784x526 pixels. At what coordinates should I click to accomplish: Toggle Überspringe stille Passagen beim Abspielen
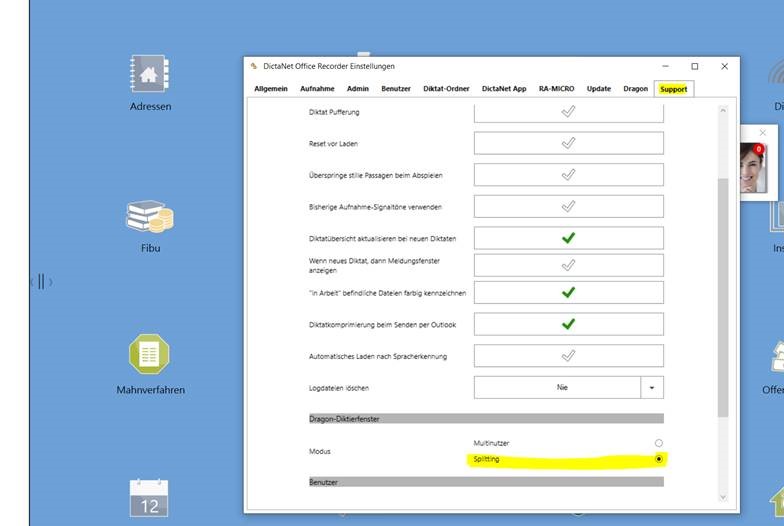(x=568, y=175)
